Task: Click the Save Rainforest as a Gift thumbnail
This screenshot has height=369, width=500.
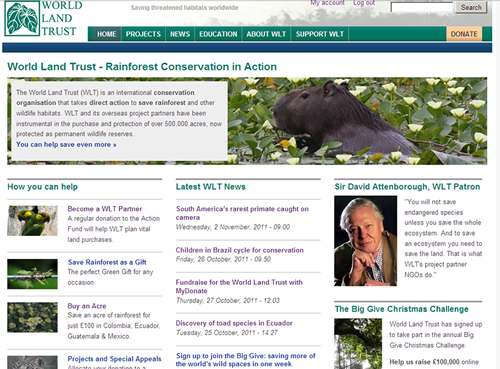Action: [32, 274]
